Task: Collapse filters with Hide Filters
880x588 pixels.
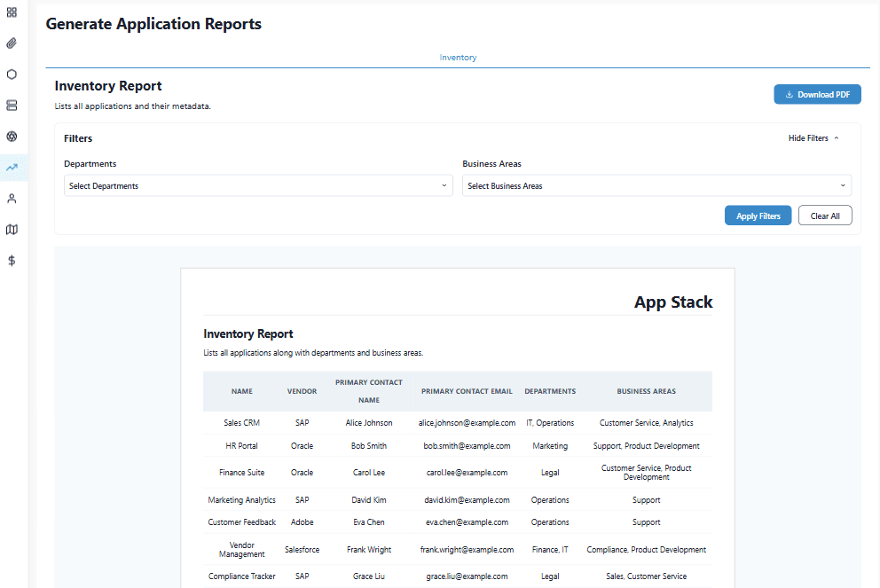Action: pos(813,138)
